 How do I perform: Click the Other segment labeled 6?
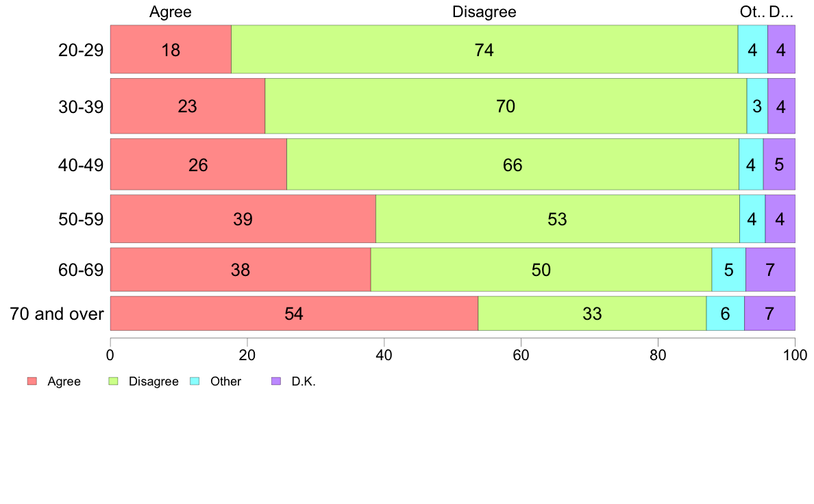[725, 314]
